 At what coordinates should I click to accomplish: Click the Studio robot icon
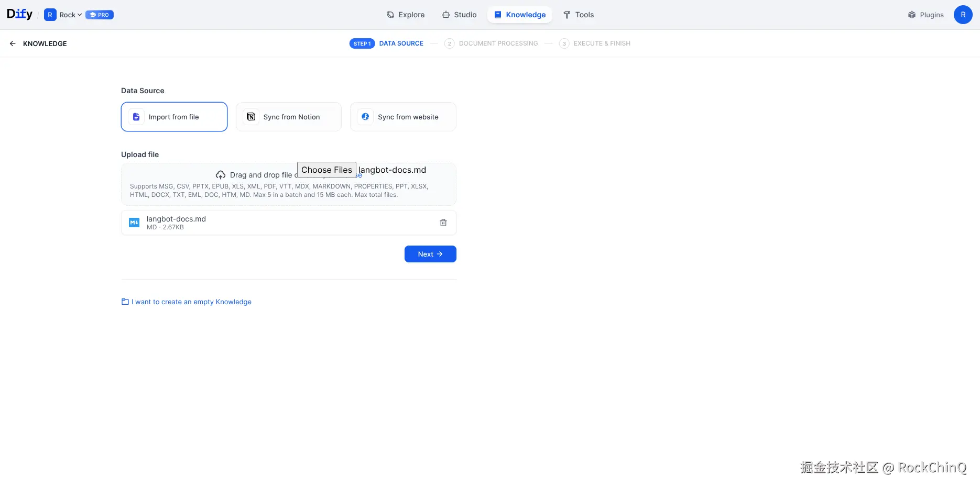point(446,15)
